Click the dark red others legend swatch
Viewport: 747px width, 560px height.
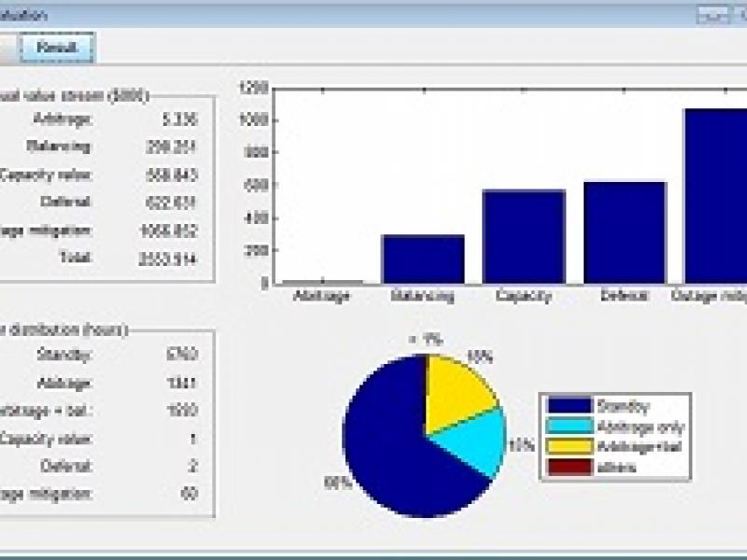570,468
